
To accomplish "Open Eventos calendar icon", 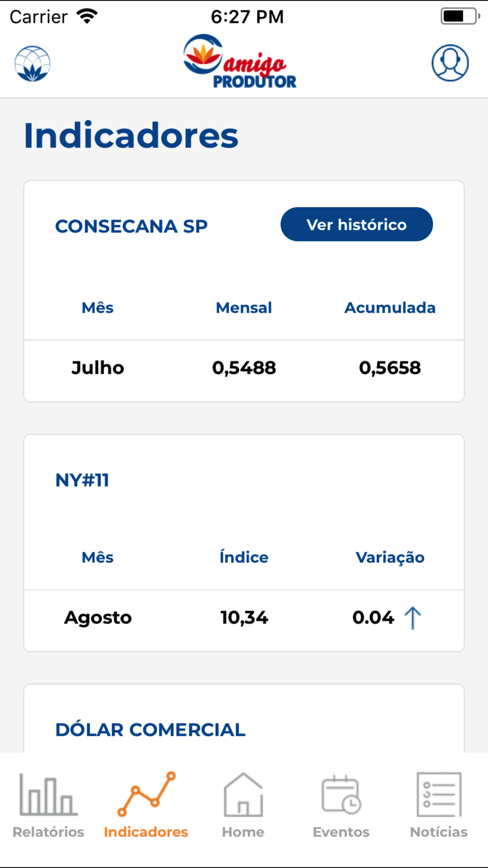I will click(341, 794).
